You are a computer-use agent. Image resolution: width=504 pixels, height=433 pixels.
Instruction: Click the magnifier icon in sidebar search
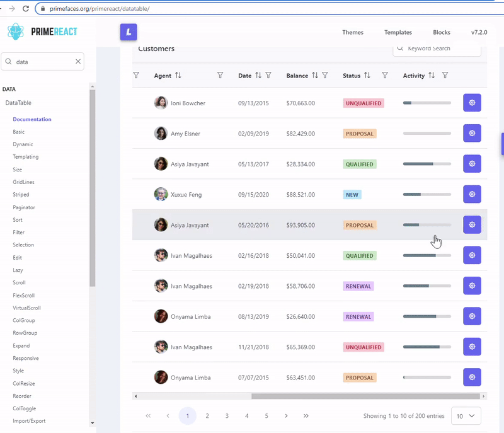click(9, 61)
